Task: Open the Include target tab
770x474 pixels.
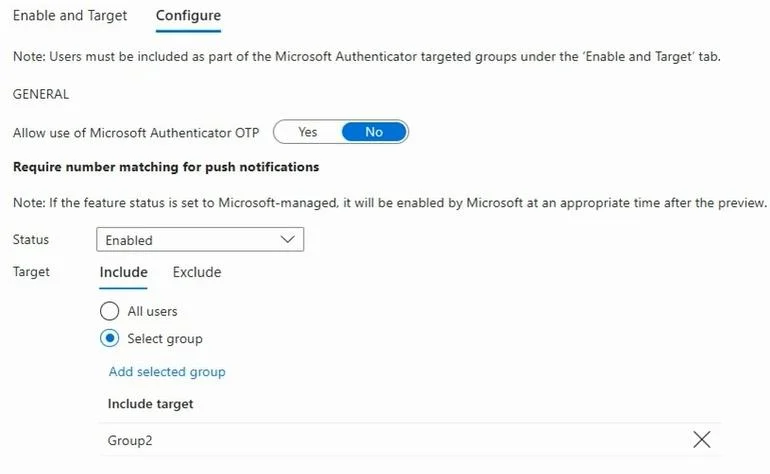Action: click(x=123, y=272)
